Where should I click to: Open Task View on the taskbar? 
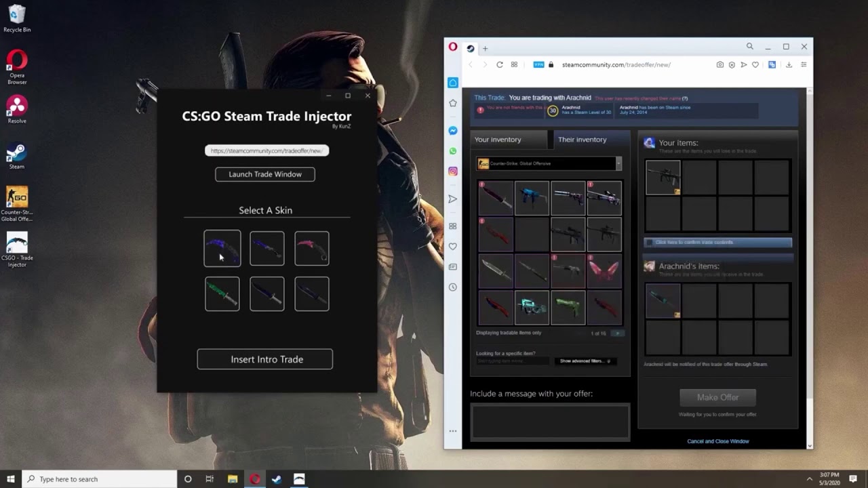click(210, 479)
